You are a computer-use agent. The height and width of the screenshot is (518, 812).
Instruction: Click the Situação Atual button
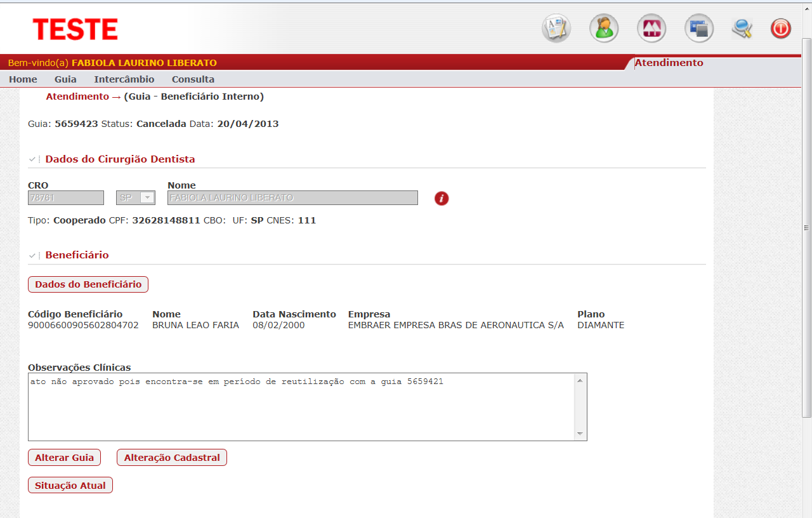coord(70,486)
